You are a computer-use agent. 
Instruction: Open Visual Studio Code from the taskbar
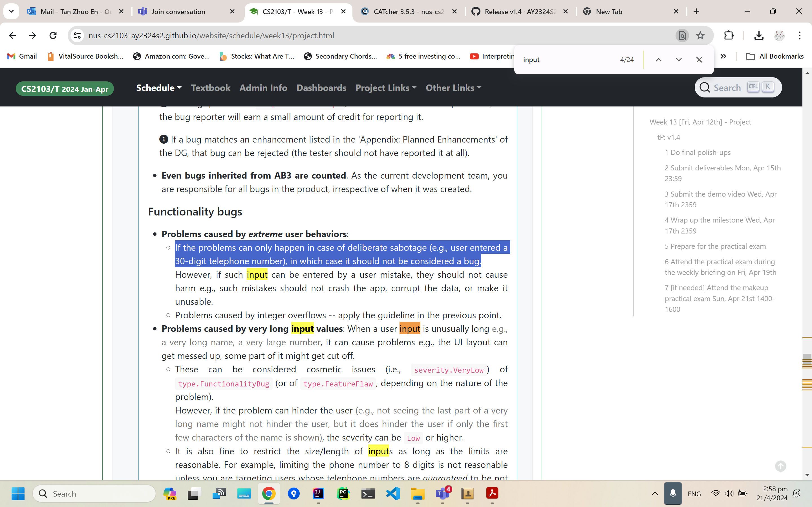[x=392, y=493]
